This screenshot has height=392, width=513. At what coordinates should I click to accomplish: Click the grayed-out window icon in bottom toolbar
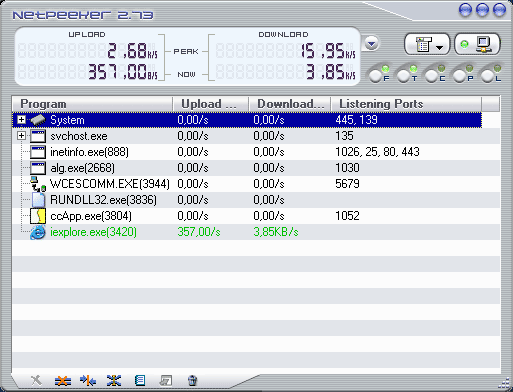point(166,380)
